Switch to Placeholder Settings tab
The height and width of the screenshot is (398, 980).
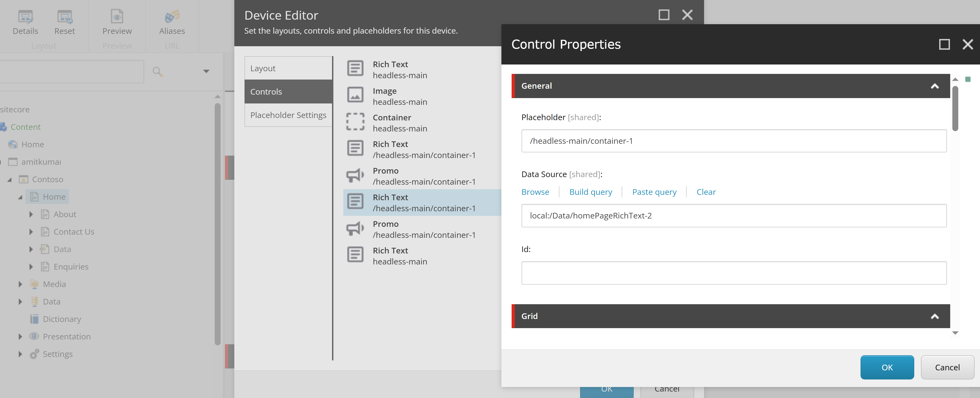288,115
